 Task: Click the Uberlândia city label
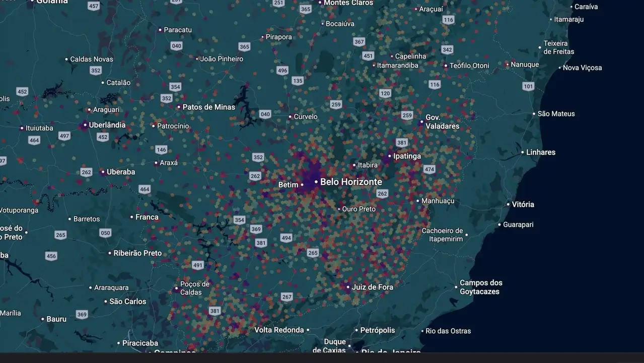[107, 125]
